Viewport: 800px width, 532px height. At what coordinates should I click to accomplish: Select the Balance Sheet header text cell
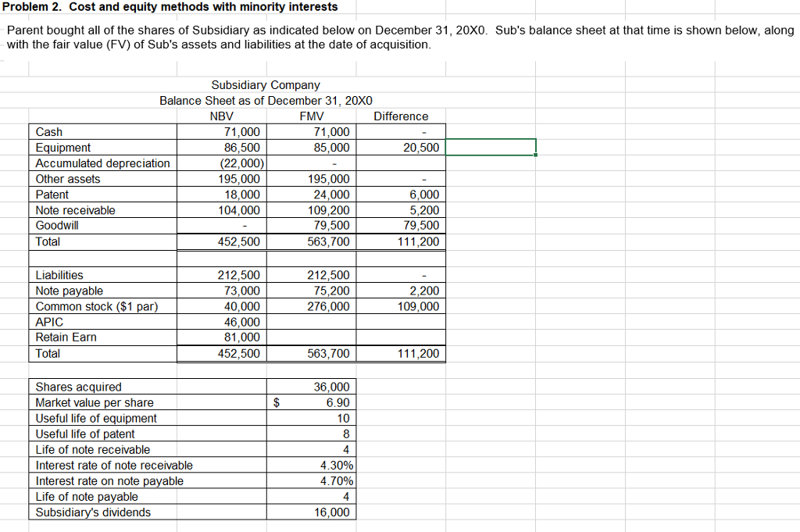(x=266, y=100)
